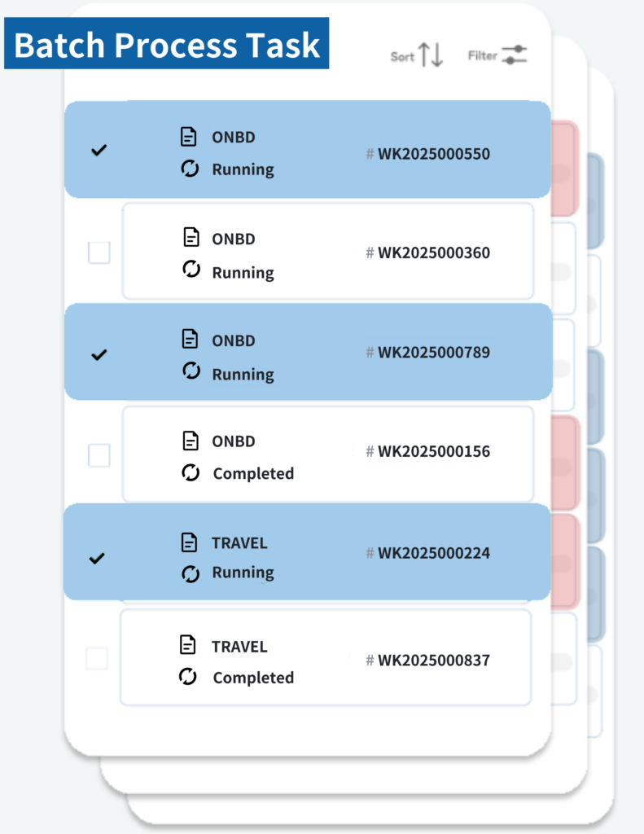This screenshot has width=644, height=834.
Task: Click Running status icon for WK2025000789
Action: pyautogui.click(x=191, y=373)
